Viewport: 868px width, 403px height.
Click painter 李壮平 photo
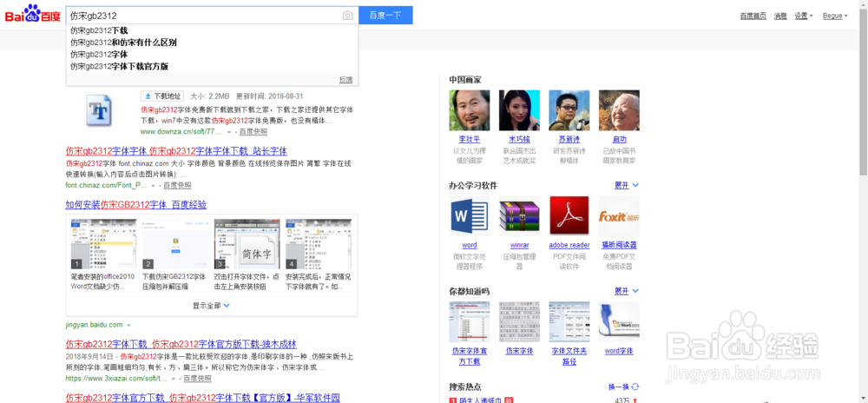[470, 110]
